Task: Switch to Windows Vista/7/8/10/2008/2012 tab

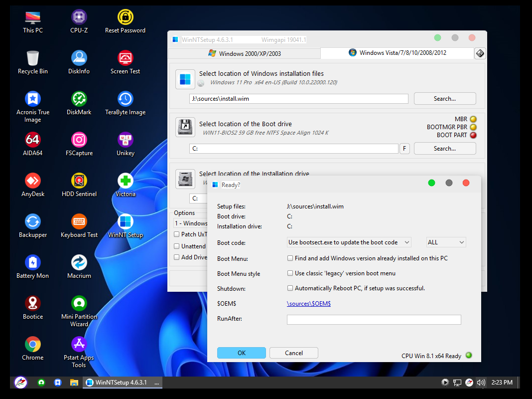Action: click(398, 53)
